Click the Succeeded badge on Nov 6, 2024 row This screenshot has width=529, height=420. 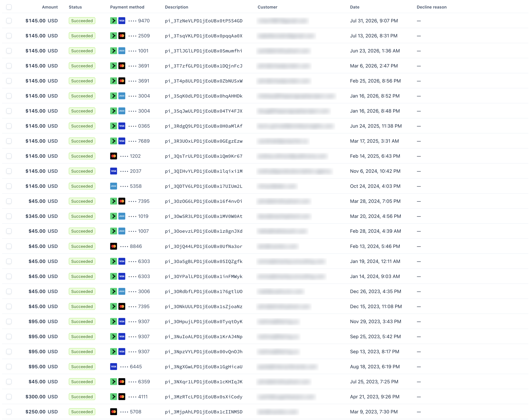(x=82, y=171)
